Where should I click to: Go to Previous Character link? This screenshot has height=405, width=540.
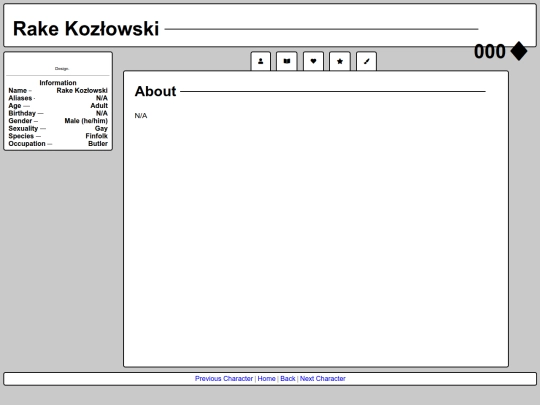click(x=224, y=378)
